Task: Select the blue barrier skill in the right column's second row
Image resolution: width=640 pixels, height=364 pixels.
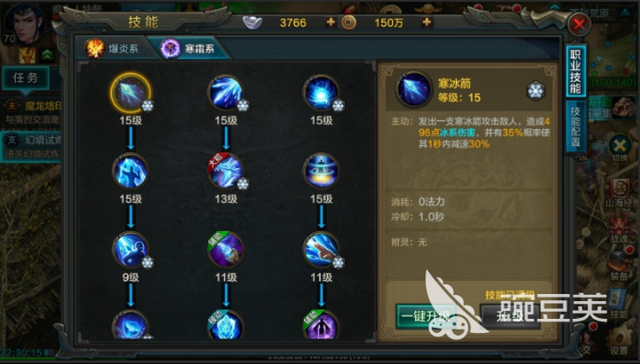Action: 321,172
